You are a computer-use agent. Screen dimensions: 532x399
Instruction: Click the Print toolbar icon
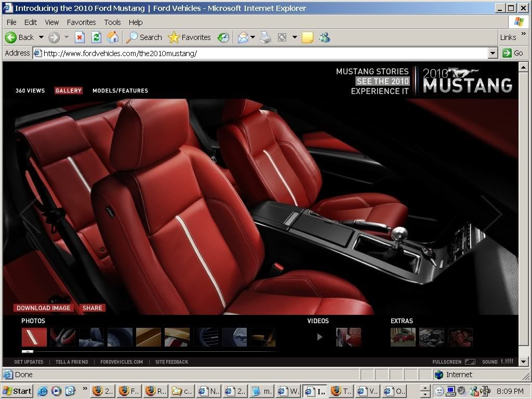[265, 37]
